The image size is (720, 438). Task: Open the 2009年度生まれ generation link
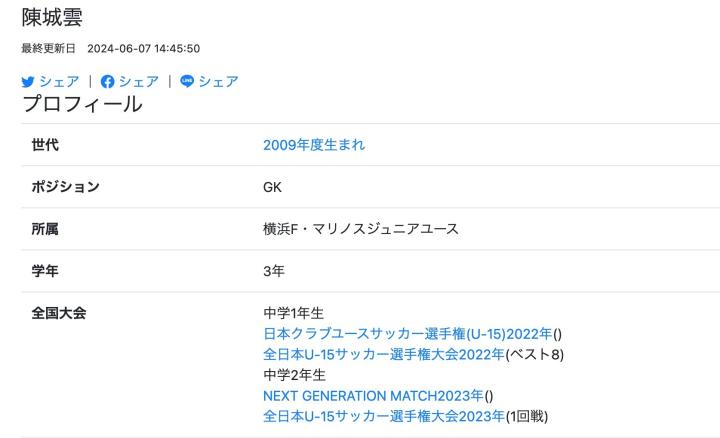[314, 145]
